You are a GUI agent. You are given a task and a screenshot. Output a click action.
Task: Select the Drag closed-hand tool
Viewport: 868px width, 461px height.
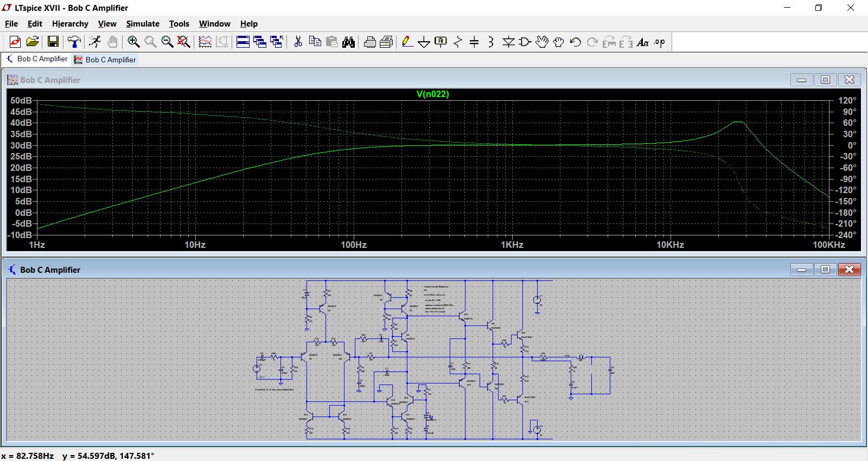point(559,42)
